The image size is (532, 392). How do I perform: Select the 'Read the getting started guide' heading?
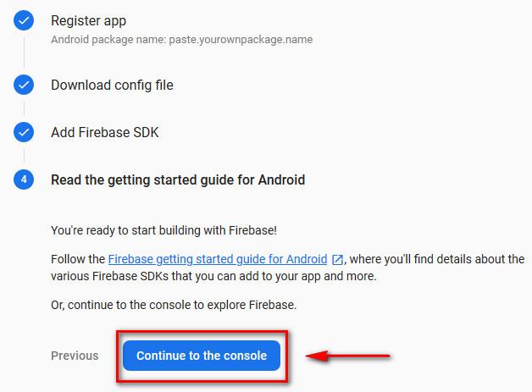pyautogui.click(x=178, y=179)
